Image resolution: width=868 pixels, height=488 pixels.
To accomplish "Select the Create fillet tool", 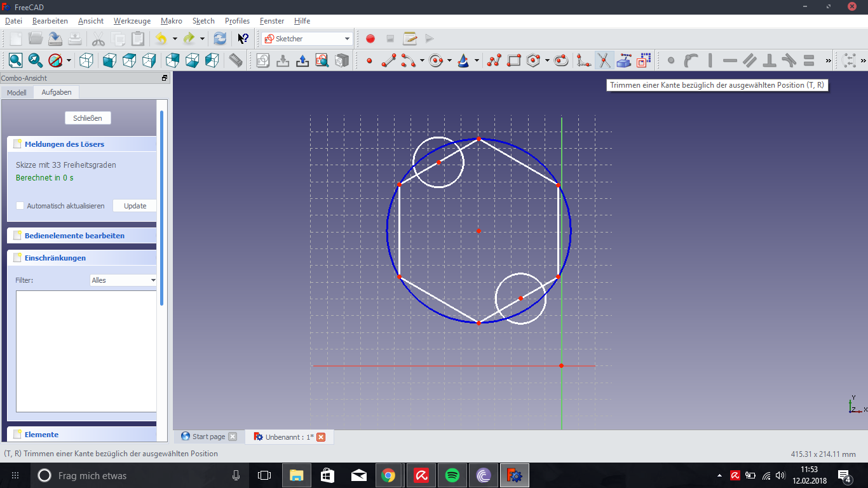I will click(x=583, y=60).
